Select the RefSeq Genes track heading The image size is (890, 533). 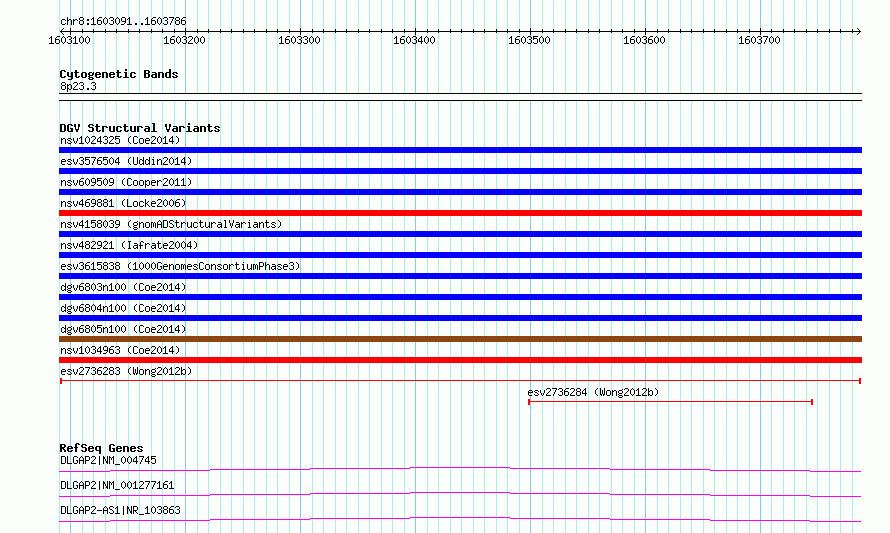click(x=101, y=448)
